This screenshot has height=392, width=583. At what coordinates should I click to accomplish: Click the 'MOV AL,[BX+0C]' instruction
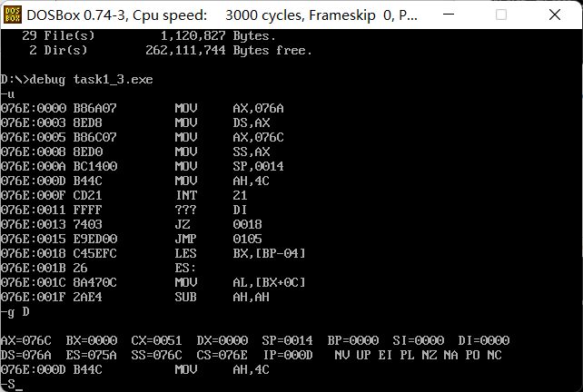pos(153,282)
